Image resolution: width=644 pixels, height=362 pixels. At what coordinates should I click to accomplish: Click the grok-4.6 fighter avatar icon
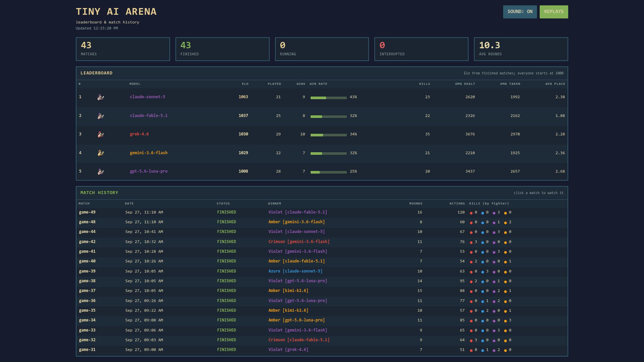(x=101, y=135)
